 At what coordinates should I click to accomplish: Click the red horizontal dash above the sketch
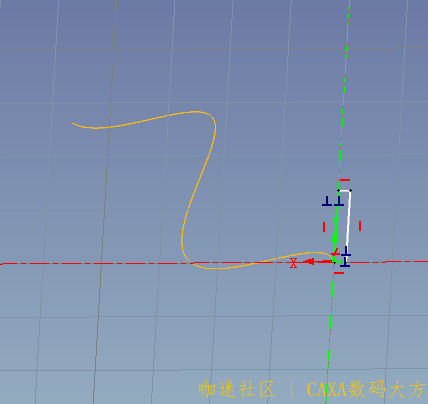(345, 180)
